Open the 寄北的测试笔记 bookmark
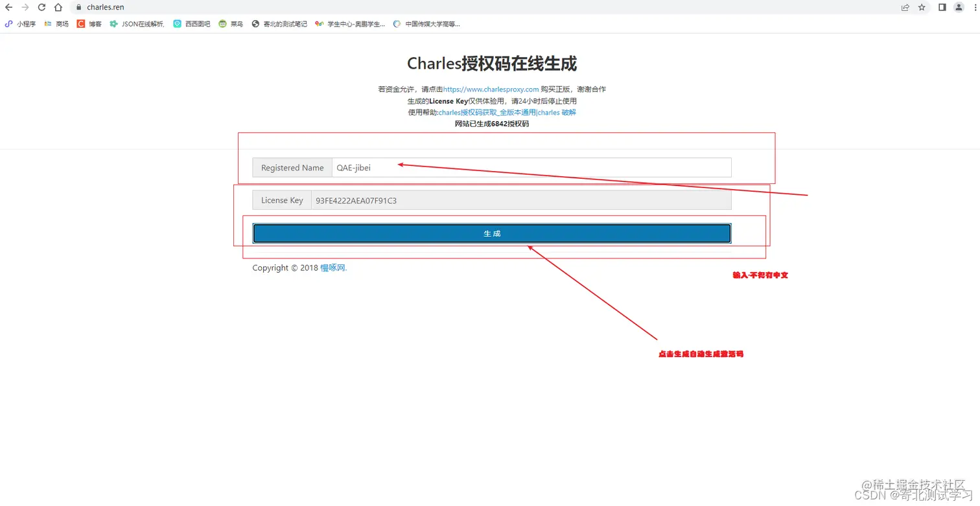This screenshot has height=506, width=980. 279,24
